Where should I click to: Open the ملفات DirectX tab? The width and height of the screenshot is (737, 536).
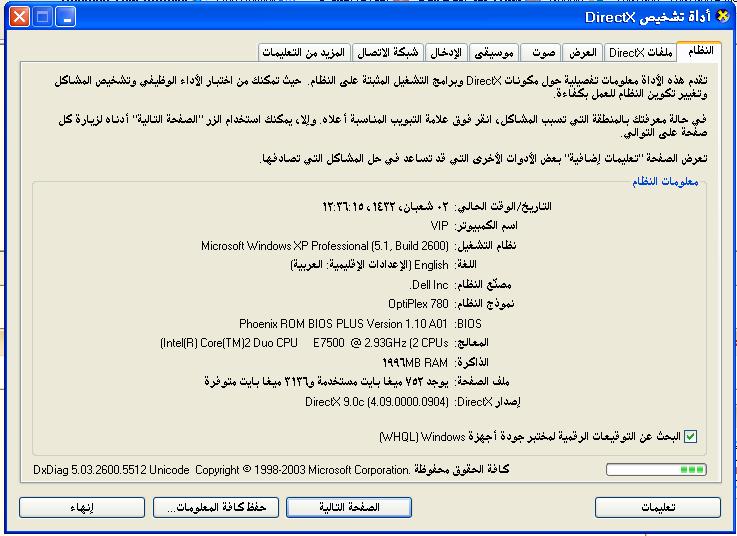click(640, 53)
